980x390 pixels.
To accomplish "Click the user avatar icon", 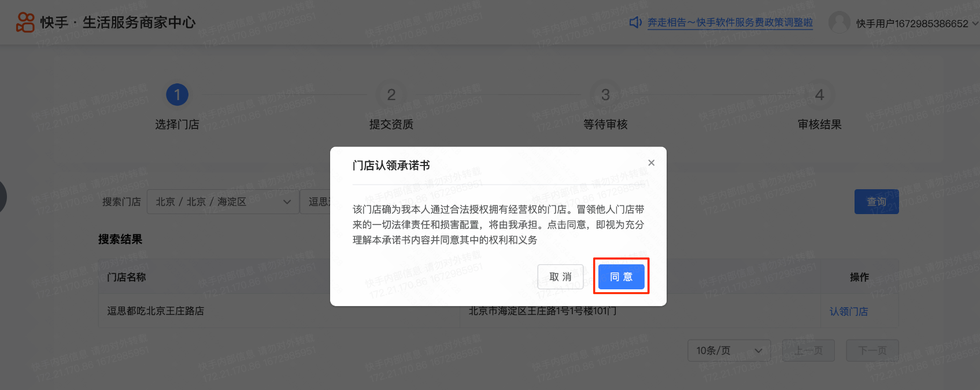I will point(840,23).
